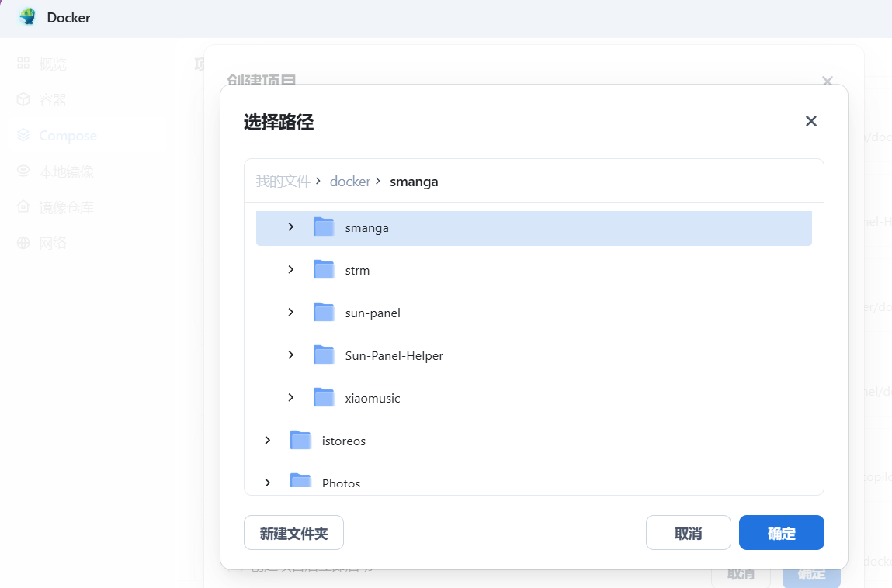Select the sun-panel folder name

click(373, 313)
